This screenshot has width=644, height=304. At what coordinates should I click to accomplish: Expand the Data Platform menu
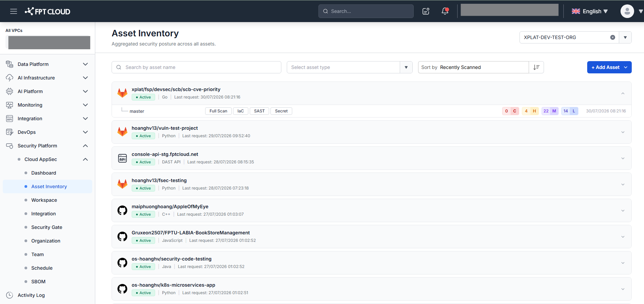[x=85, y=64]
